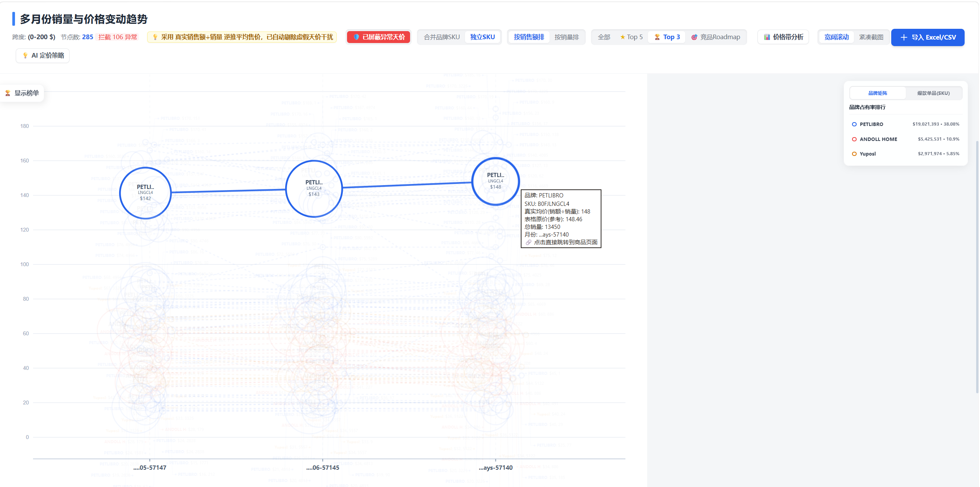This screenshot has width=980, height=487.
Task: Switch to 爆款单品(SKU) tab
Action: click(933, 93)
